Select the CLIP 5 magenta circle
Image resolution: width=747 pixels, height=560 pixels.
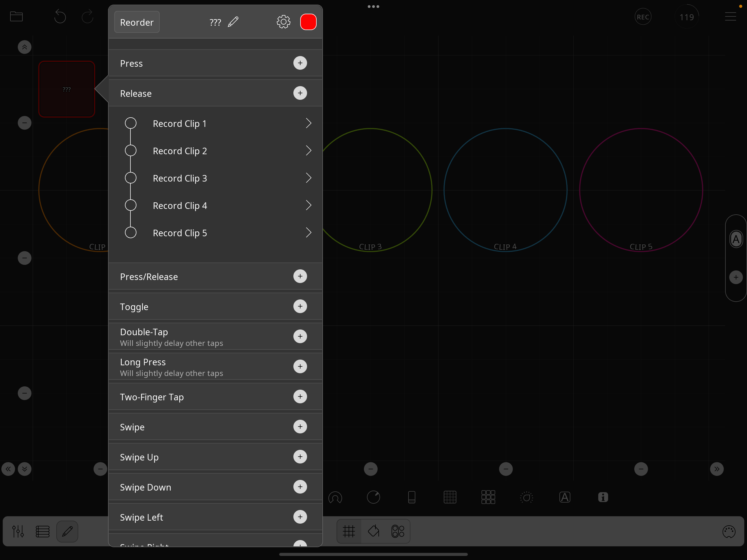(641, 190)
